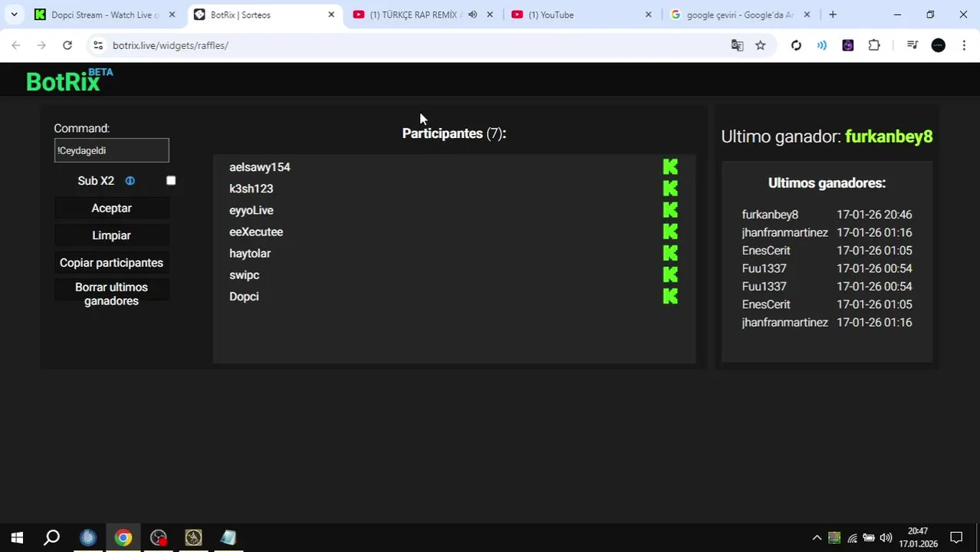Open Windows taskbar search
Screen dimensions: 980x552
[x=51, y=537]
